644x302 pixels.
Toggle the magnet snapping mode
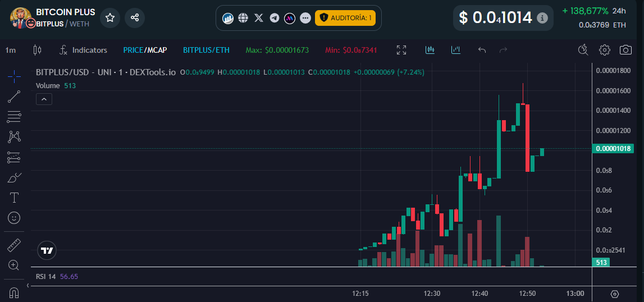coord(14,292)
